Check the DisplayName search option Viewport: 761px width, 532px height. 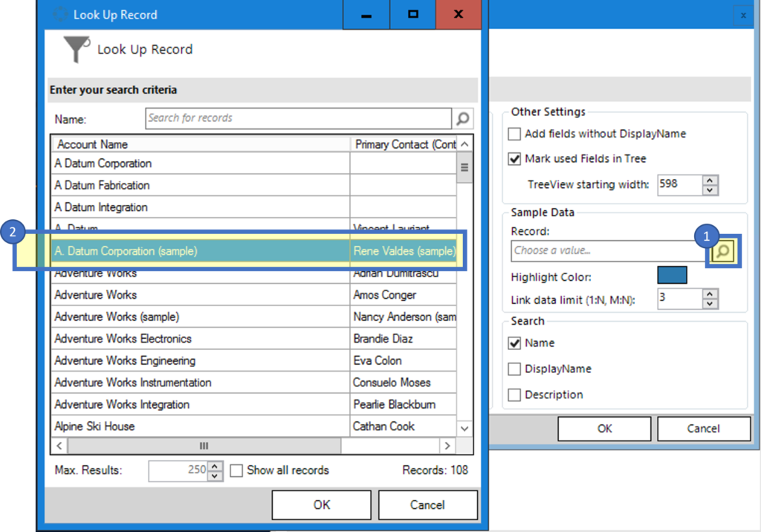click(514, 369)
